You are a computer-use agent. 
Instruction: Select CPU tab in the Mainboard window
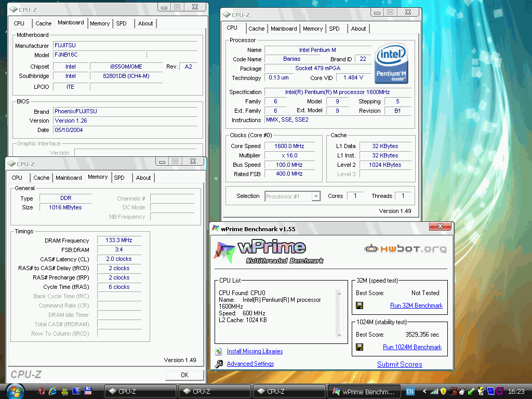coord(19,23)
